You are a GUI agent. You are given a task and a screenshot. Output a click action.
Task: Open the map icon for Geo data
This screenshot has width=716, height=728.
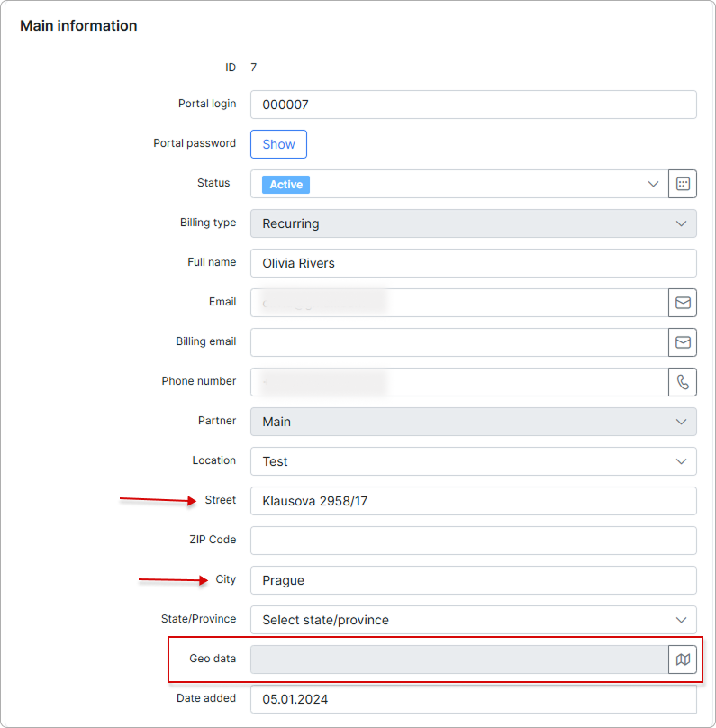coord(683,660)
